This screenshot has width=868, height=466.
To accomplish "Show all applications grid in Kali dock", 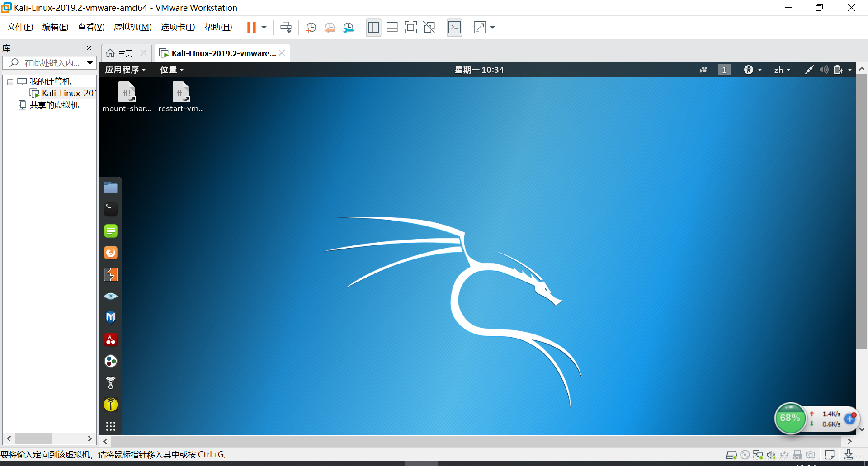I will 111,426.
